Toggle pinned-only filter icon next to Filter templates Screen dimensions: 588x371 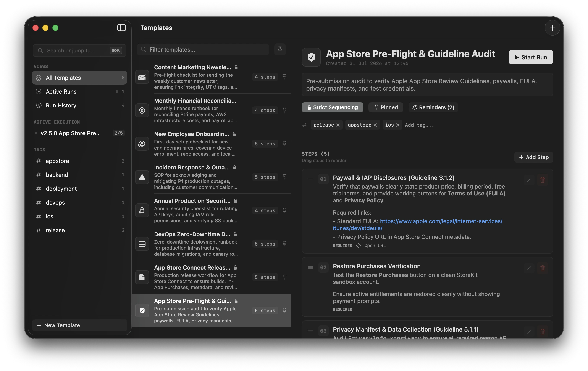point(280,50)
